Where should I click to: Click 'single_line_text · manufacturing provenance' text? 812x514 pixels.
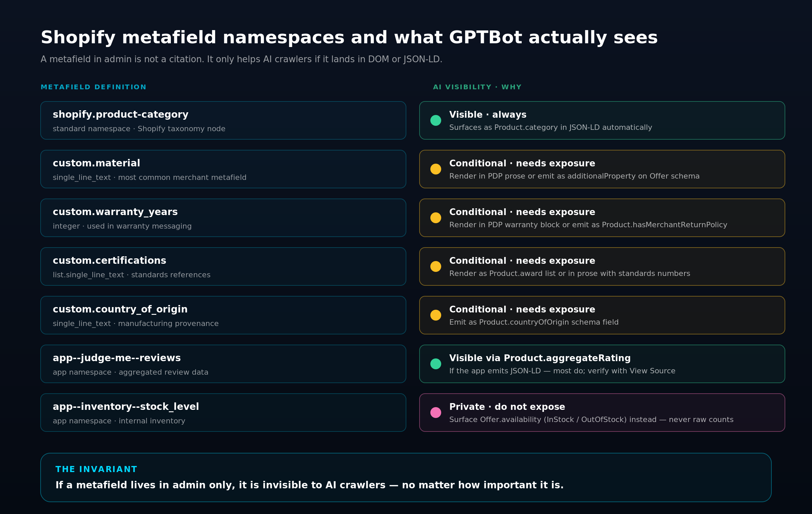(136, 324)
